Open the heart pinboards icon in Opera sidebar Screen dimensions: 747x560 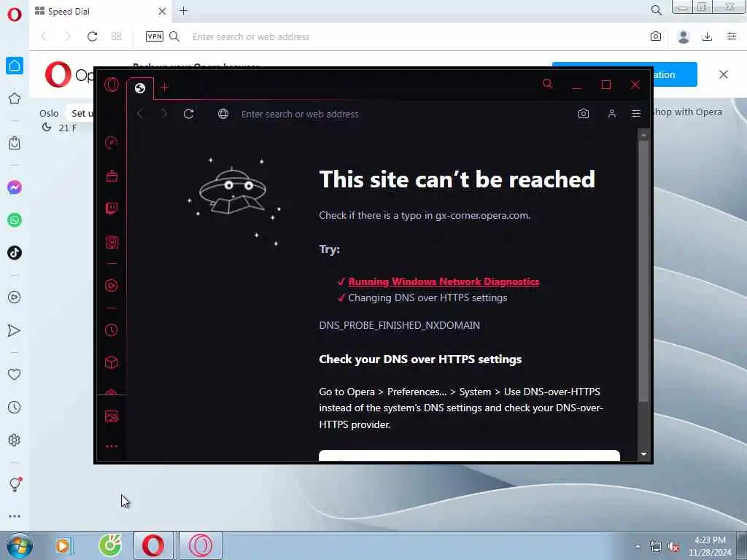(x=15, y=374)
